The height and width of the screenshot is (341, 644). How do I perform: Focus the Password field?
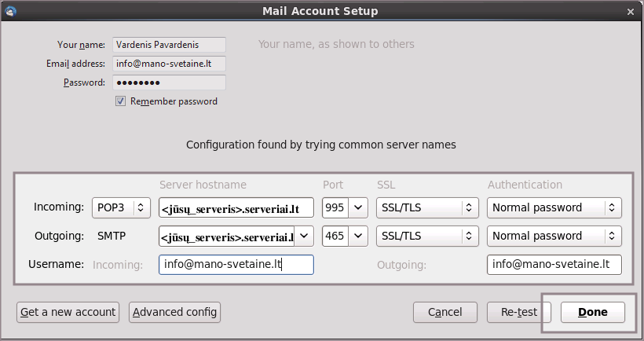(x=169, y=82)
